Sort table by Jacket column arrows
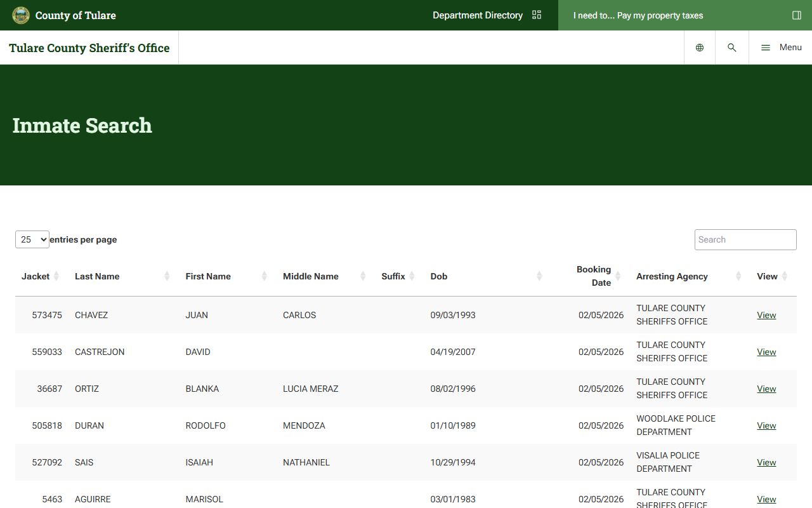This screenshot has width=812, height=508. pyautogui.click(x=56, y=276)
